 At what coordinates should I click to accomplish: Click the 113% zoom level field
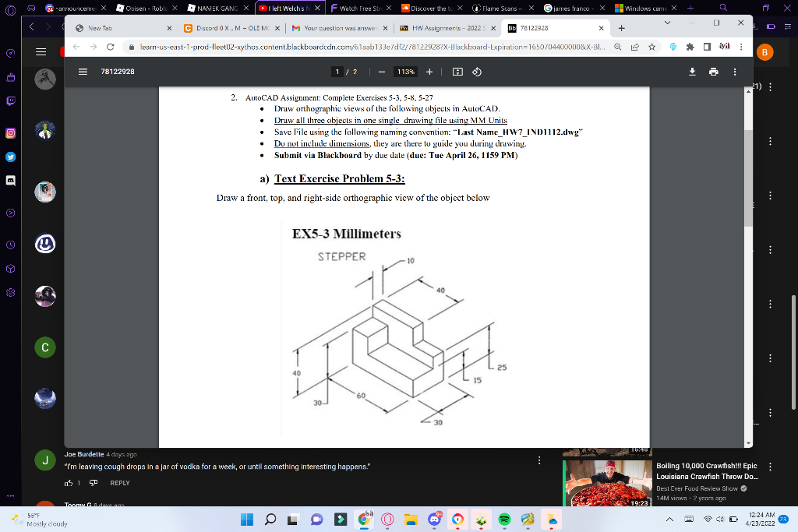click(405, 72)
